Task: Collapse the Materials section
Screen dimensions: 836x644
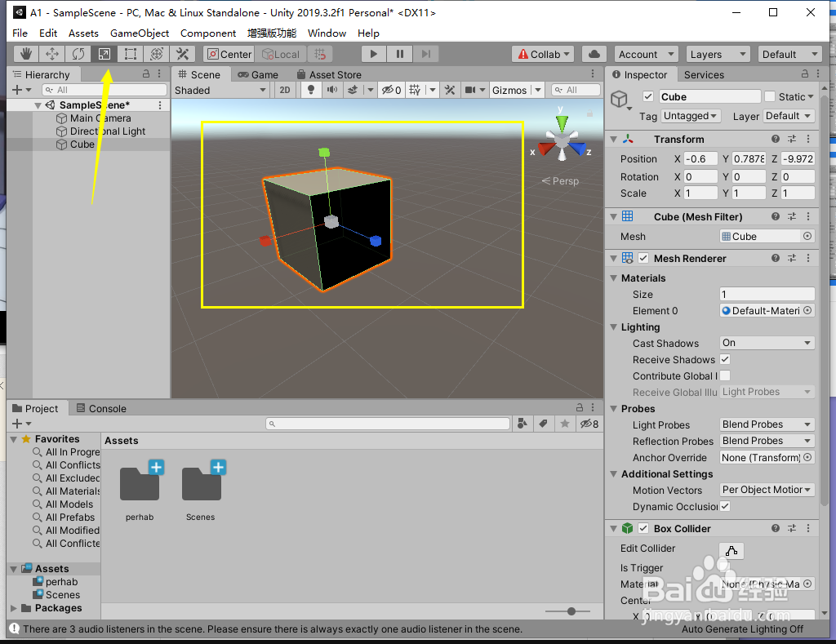Action: click(614, 278)
